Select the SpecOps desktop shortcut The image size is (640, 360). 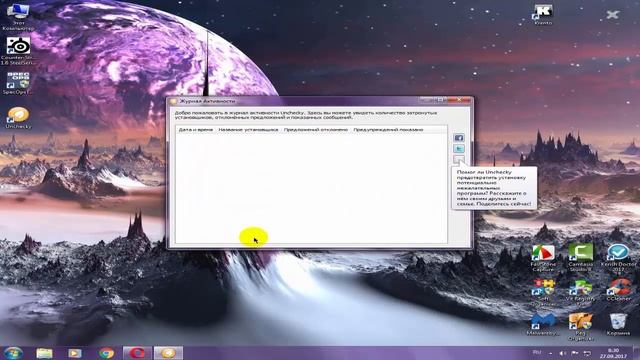[18, 83]
